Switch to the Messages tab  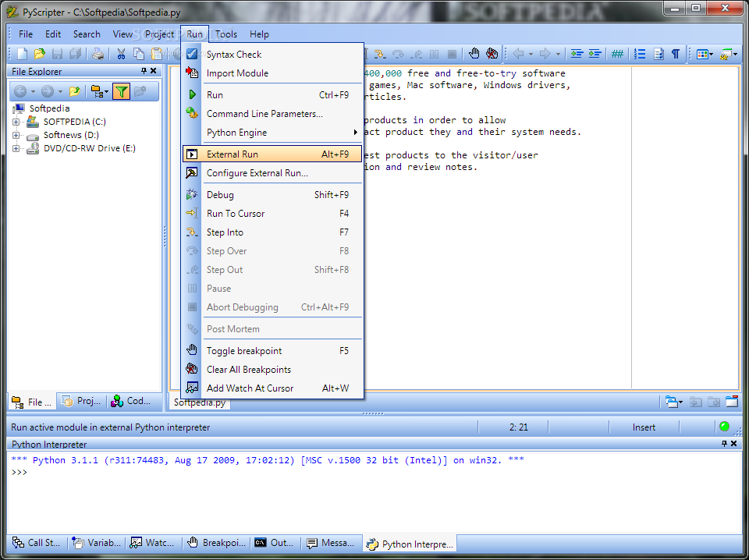tap(331, 543)
